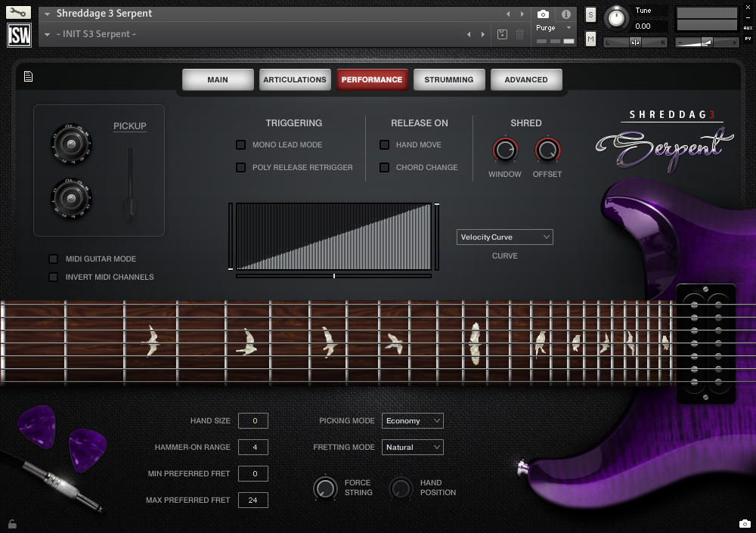756x533 pixels.
Task: Click the wrench icon to edit the instrument
Action: (19, 12)
